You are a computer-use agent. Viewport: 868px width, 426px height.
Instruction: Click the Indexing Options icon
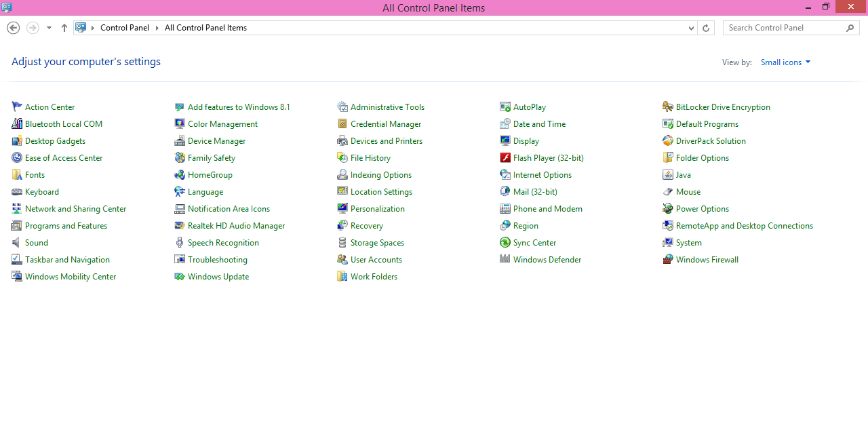pyautogui.click(x=342, y=174)
